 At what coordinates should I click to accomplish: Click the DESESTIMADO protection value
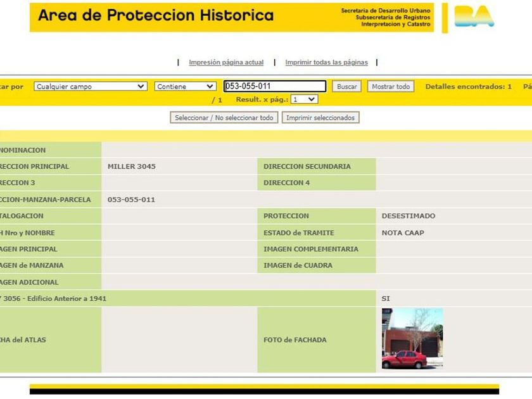point(408,216)
